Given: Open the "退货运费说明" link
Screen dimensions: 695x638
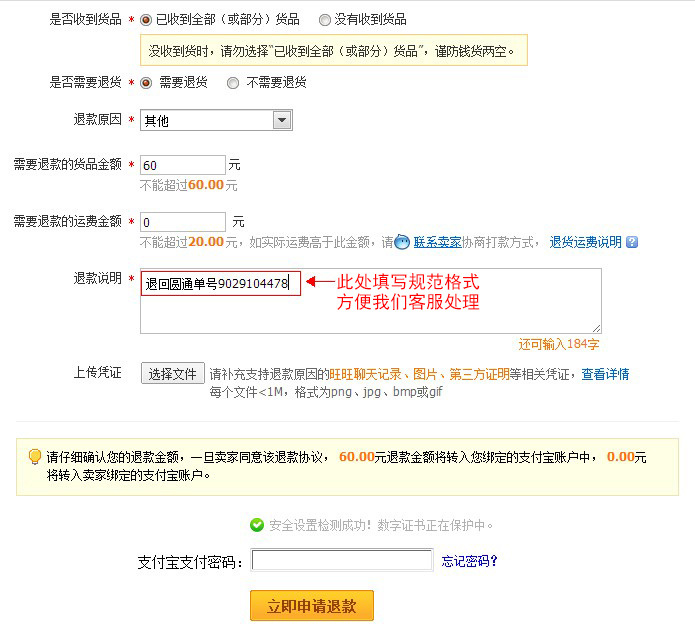Looking at the screenshot, I should click(x=585, y=242).
